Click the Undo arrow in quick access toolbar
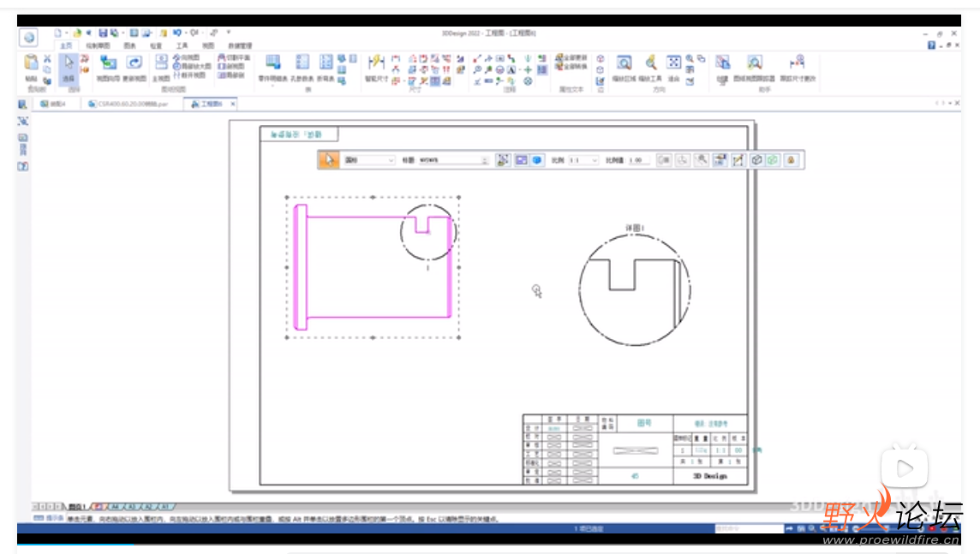The height and width of the screenshot is (554, 980). pos(177,33)
